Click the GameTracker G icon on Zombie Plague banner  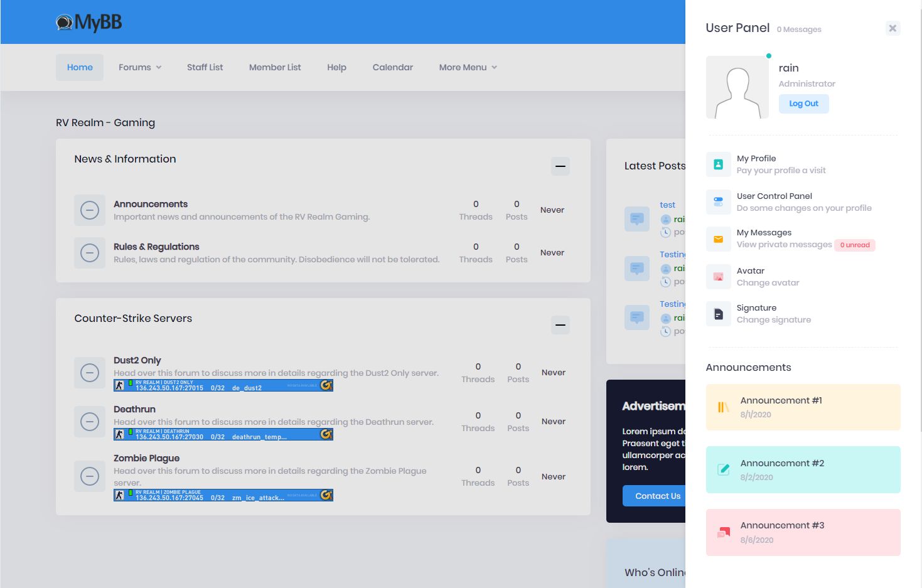(326, 495)
